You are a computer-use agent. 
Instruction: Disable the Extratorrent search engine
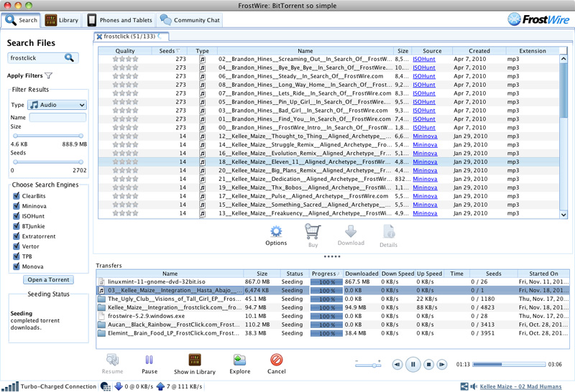(16, 236)
